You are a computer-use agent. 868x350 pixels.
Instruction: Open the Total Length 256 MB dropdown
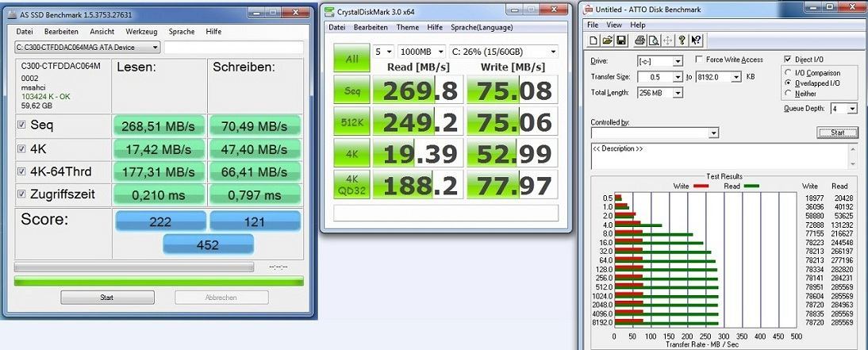tap(660, 93)
